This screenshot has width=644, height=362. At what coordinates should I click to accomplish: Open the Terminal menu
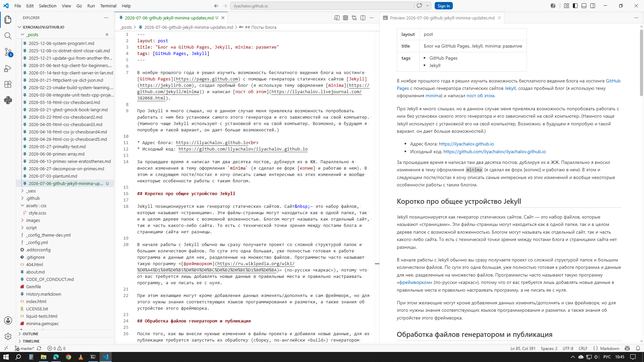pyautogui.click(x=108, y=6)
